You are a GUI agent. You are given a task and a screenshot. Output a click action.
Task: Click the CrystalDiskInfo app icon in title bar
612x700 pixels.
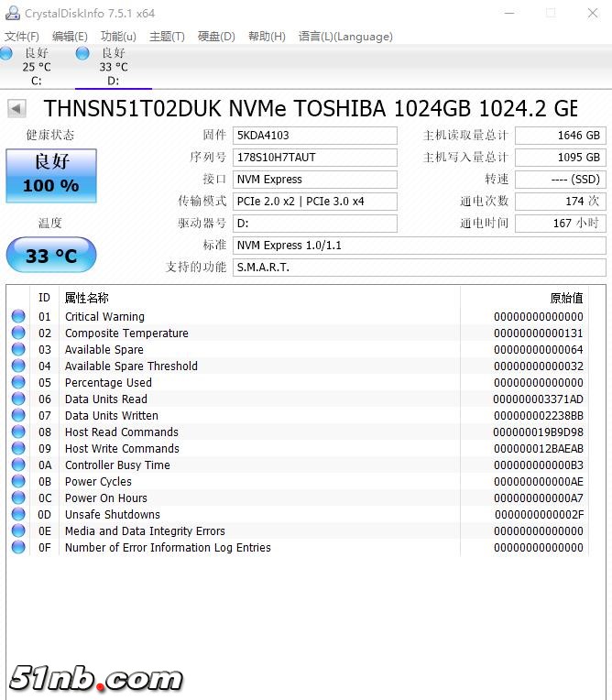click(x=12, y=13)
